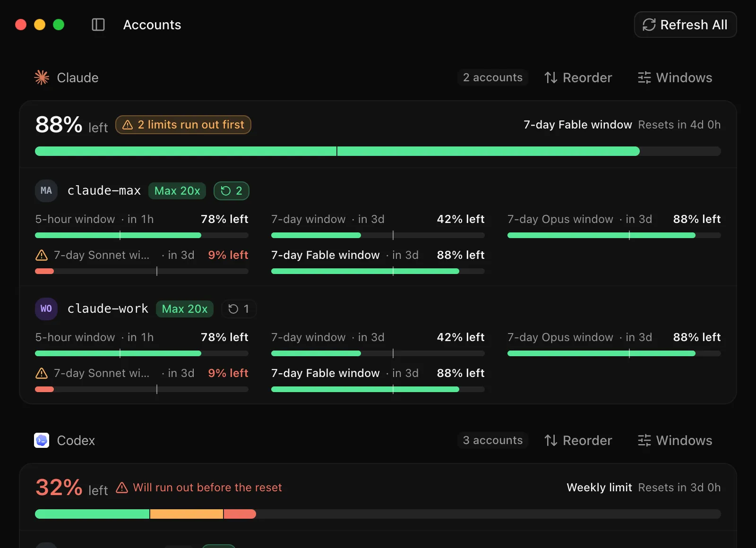Click claude-max 7-day Fable window progress bar
The image size is (756, 548).
point(378,271)
